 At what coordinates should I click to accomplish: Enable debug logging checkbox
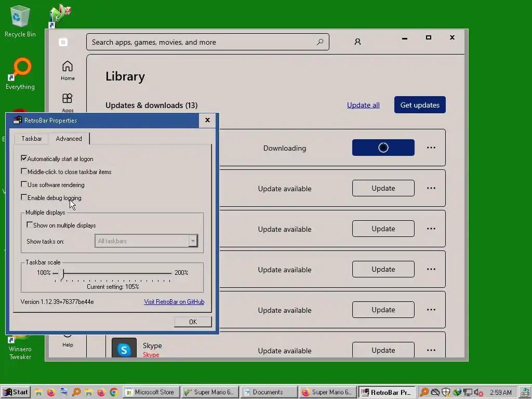pyautogui.click(x=24, y=197)
